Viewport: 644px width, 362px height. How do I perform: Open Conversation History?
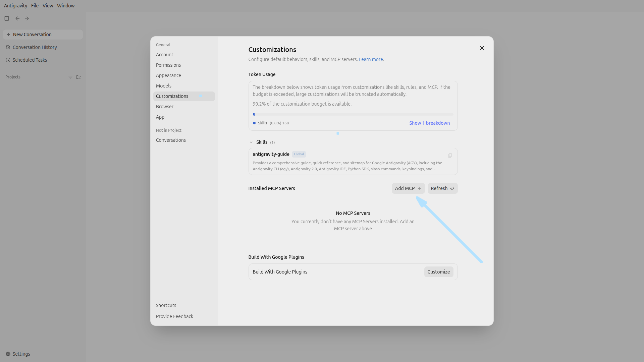coord(43,47)
